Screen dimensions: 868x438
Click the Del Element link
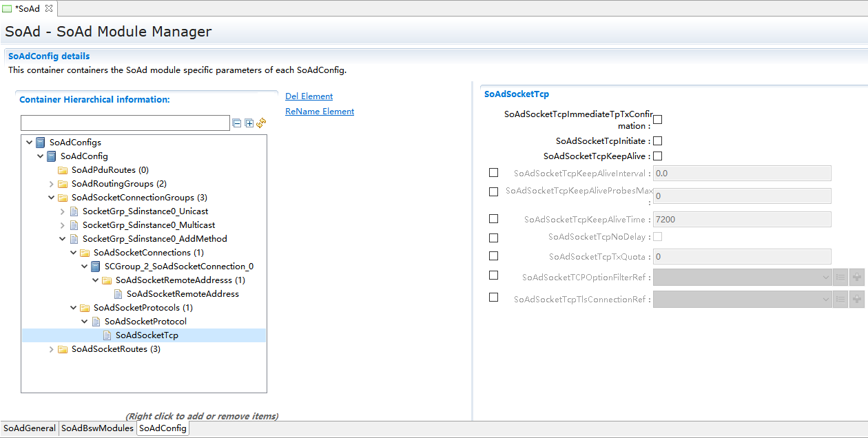309,96
